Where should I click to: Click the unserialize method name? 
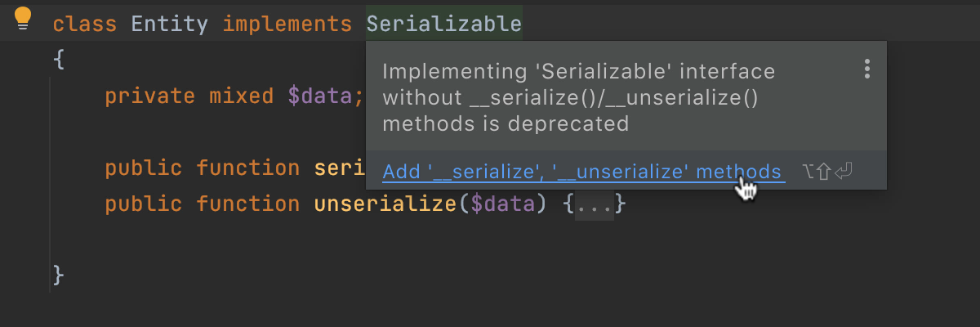pyautogui.click(x=385, y=204)
